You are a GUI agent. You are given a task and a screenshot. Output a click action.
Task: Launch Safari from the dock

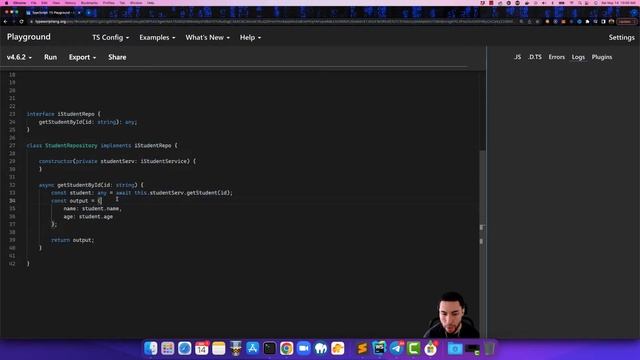click(184, 348)
